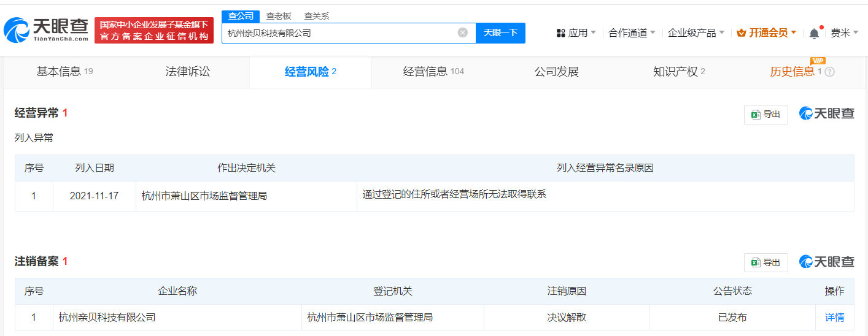The height and width of the screenshot is (336, 868).
Task: Click the 企业名称 column header
Action: (177, 291)
